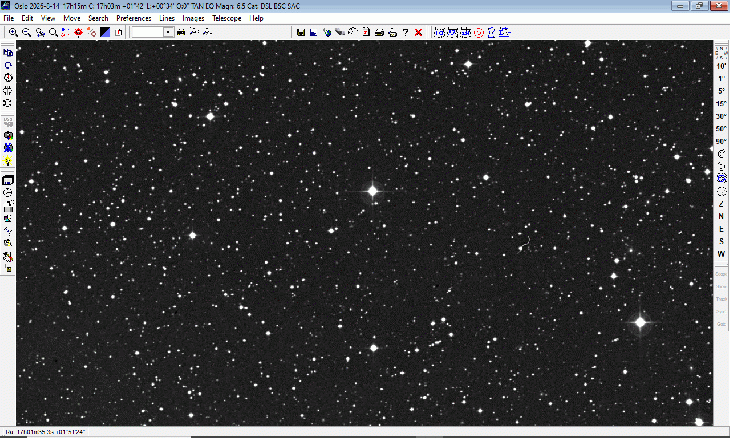
Task: Open the Edit menu
Action: tap(27, 18)
